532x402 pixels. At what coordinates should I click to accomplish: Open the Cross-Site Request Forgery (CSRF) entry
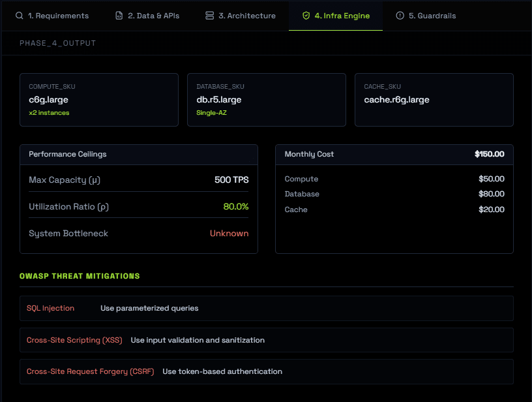point(89,371)
